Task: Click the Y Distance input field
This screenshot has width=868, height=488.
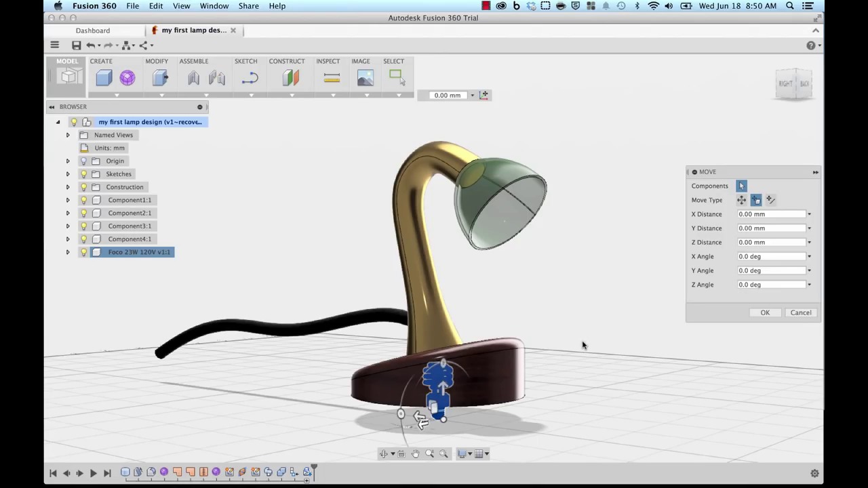Action: tap(771, 228)
